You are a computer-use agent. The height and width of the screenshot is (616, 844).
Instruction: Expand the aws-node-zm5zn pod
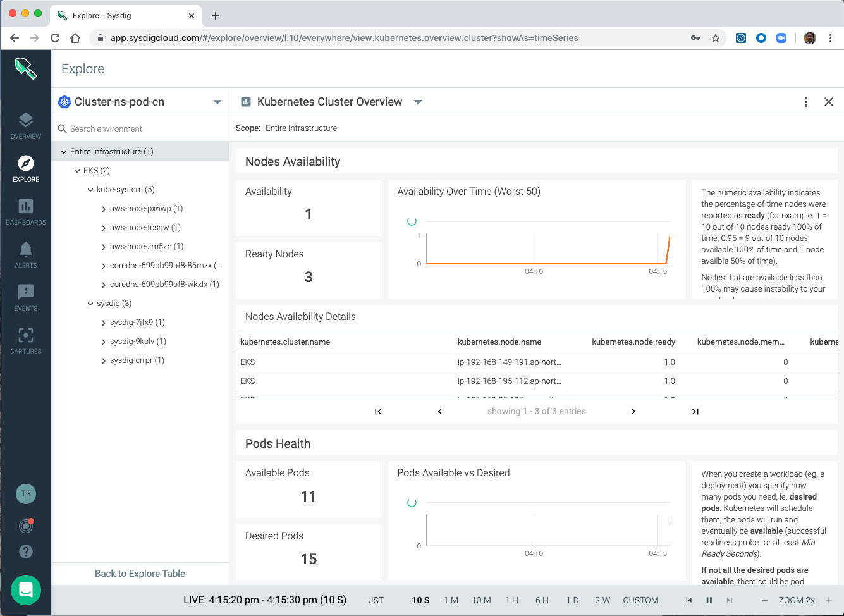104,247
